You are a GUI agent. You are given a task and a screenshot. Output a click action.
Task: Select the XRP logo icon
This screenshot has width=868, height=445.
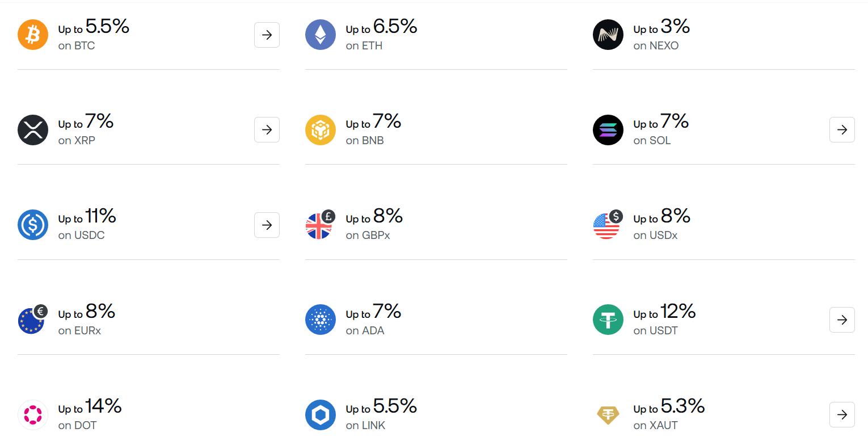coord(32,129)
